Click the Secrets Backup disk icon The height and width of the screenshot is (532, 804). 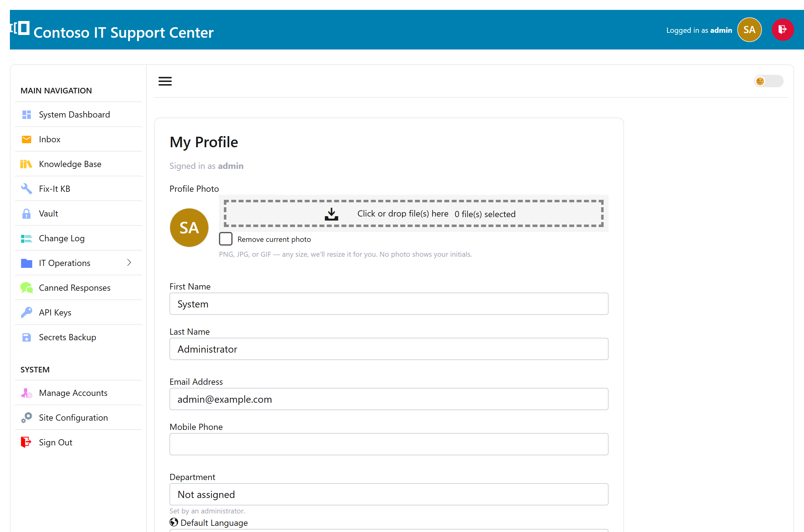pyautogui.click(x=27, y=337)
